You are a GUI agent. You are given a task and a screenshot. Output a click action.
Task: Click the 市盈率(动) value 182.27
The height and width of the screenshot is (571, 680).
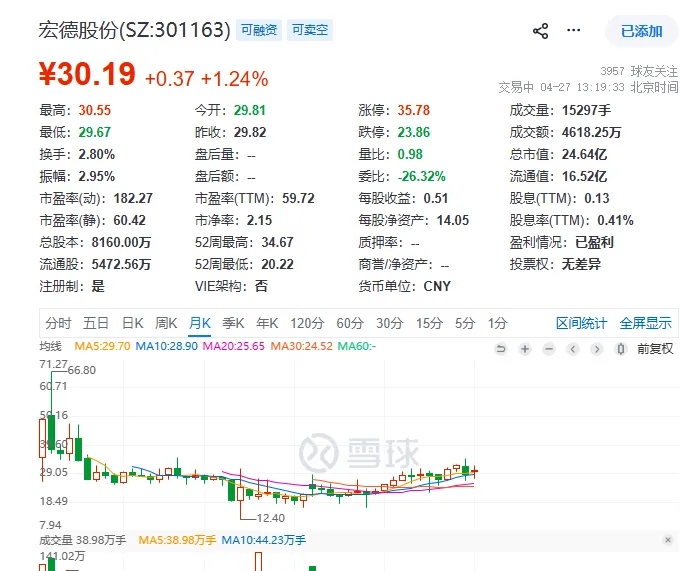pyautogui.click(x=133, y=199)
